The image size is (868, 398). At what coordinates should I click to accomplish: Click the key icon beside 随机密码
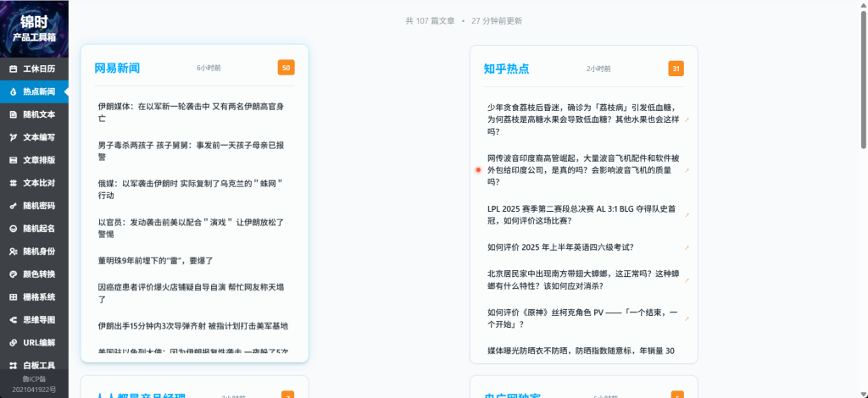pos(14,206)
